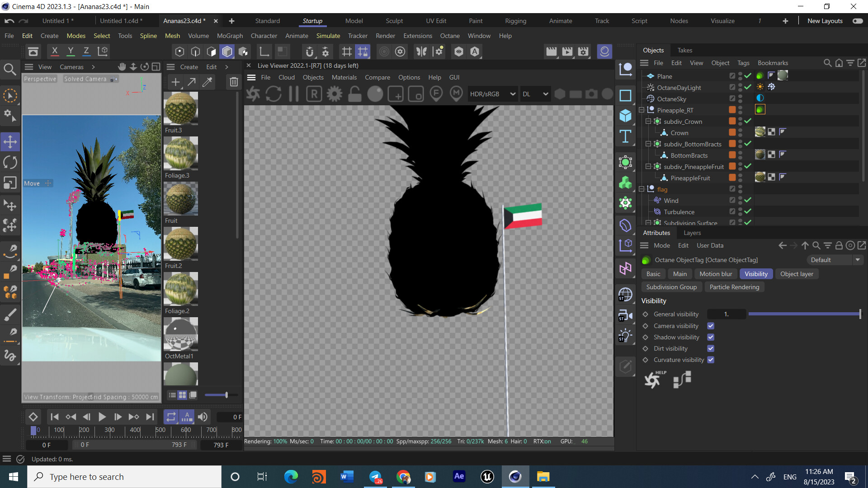Click the Particle Rendering button

tap(734, 287)
